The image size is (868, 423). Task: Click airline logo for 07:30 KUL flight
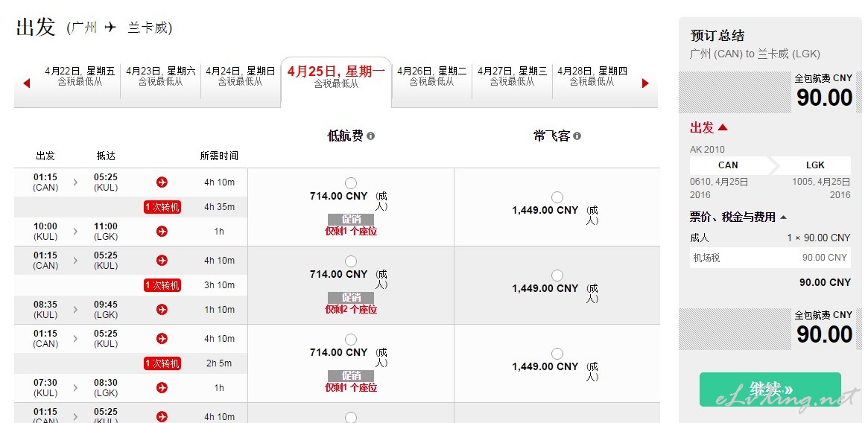point(162,387)
